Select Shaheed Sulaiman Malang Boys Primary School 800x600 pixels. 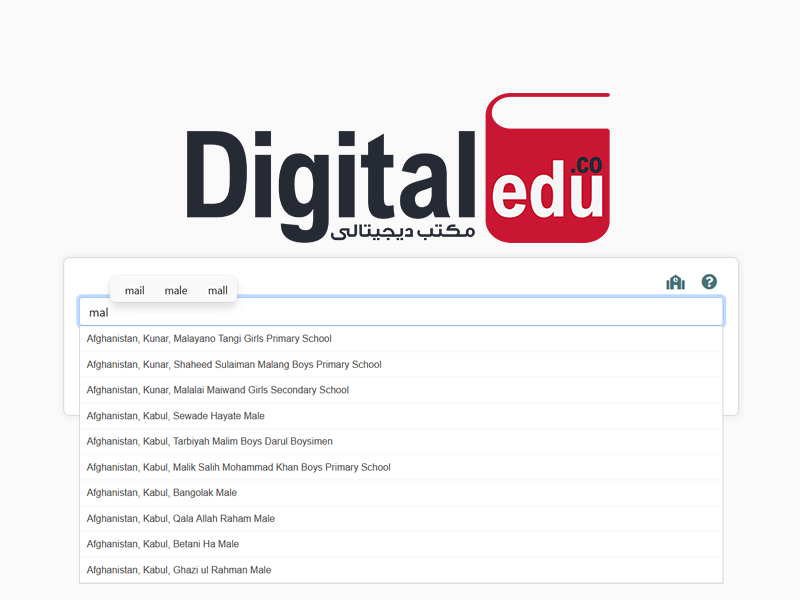pyautogui.click(x=401, y=365)
